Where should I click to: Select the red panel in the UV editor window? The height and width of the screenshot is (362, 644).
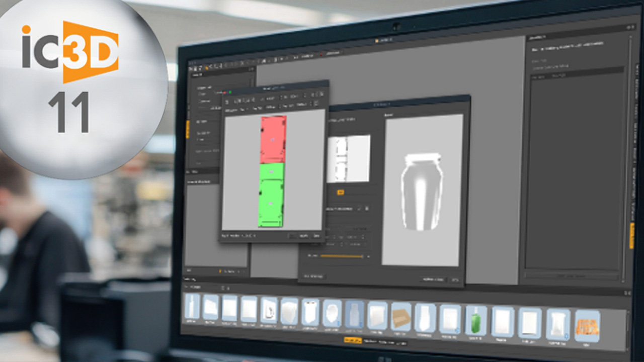tap(273, 139)
